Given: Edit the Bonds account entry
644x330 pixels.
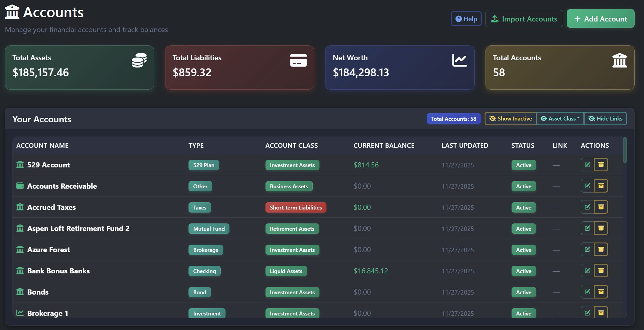Looking at the screenshot, I should [587, 292].
